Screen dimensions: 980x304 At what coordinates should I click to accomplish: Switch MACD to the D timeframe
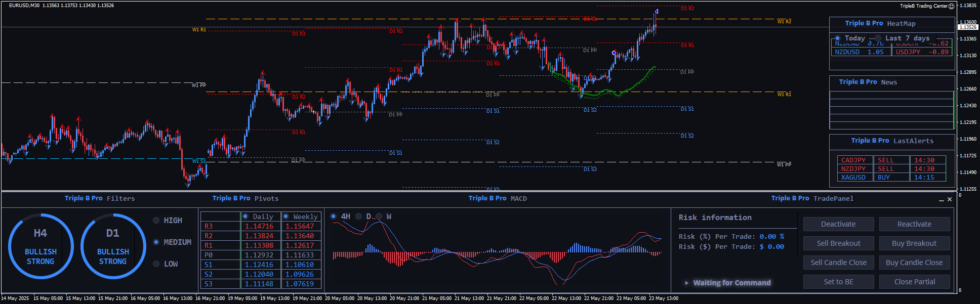tap(359, 216)
